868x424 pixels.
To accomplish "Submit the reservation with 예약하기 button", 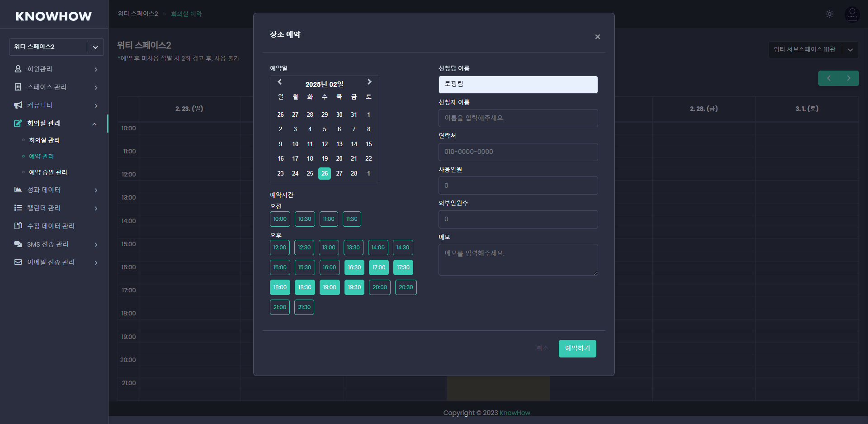I will [x=577, y=348].
